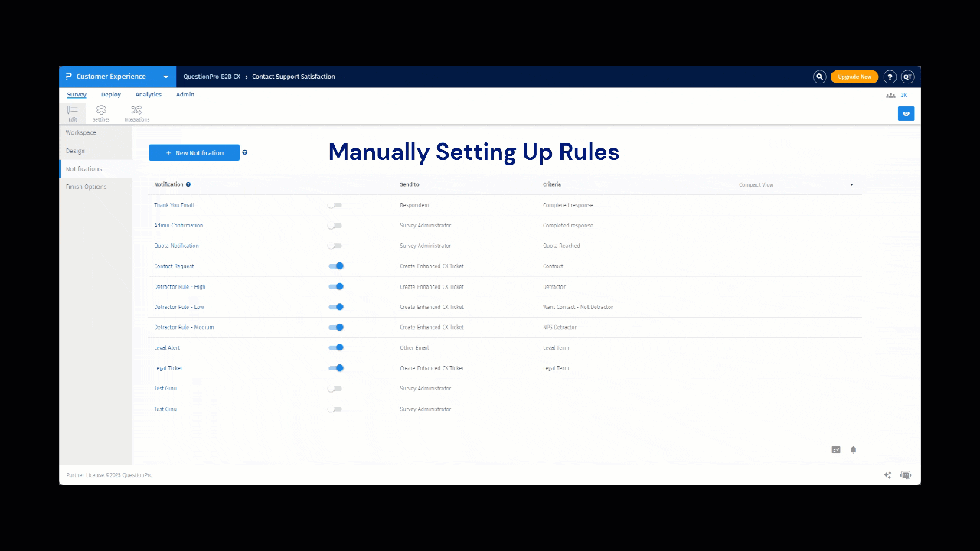This screenshot has height=551, width=980.
Task: Disable the Contact Request toggle
Action: click(x=336, y=266)
